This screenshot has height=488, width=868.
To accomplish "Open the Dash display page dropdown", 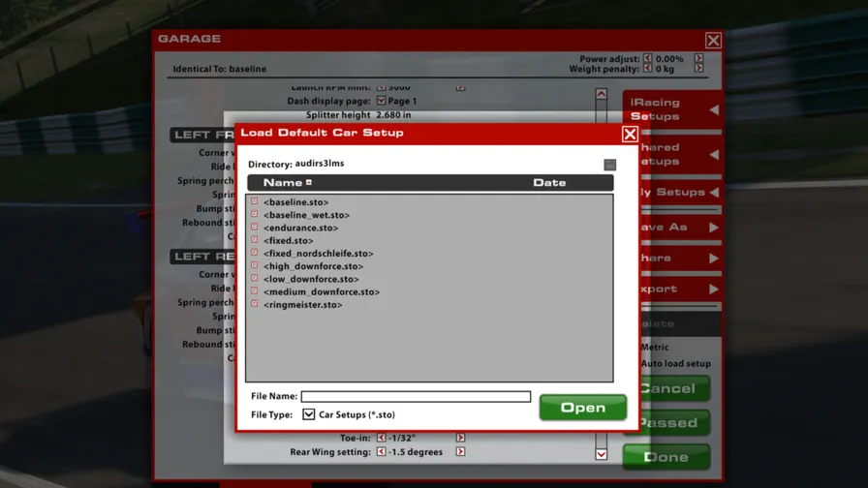I will [381, 100].
